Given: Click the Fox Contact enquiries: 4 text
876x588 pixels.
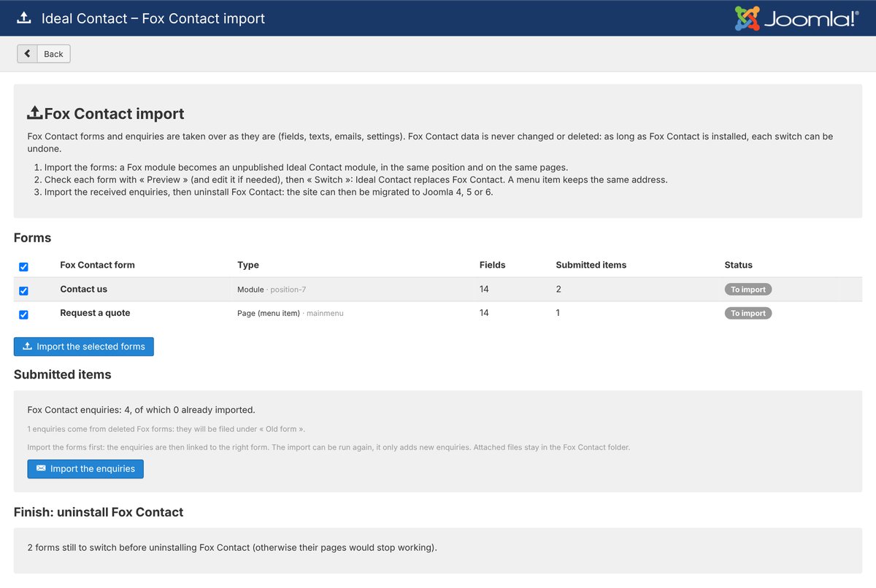Looking at the screenshot, I should [141, 410].
